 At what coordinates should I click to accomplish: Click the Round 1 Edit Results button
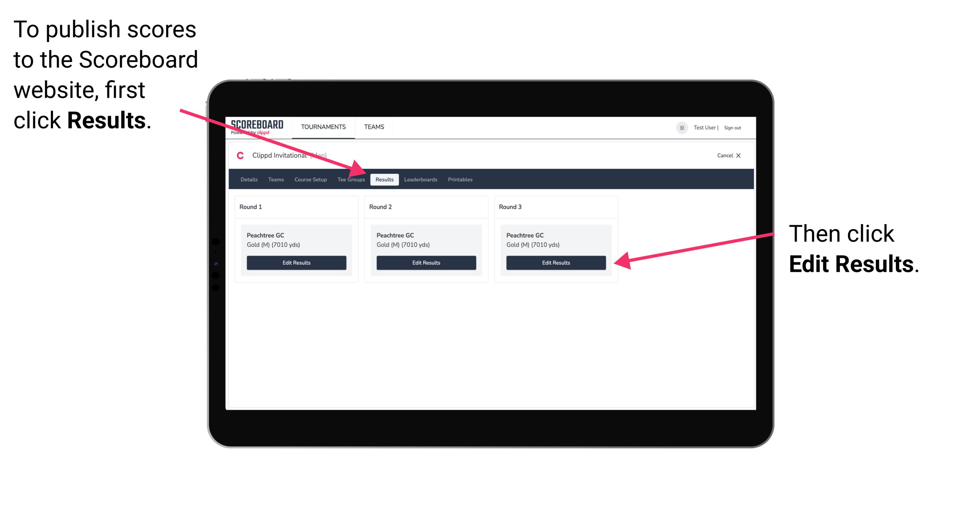pos(296,263)
